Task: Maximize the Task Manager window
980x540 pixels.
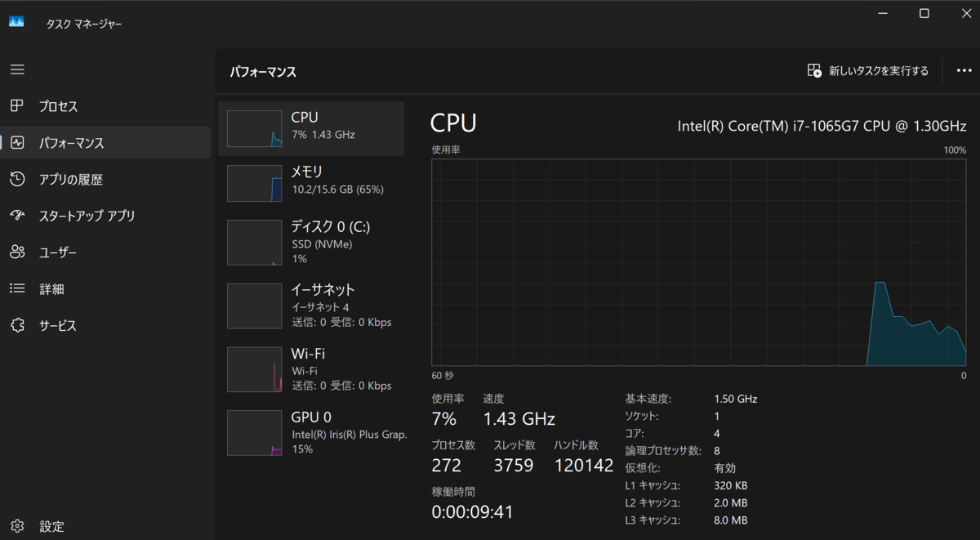Action: pyautogui.click(x=924, y=13)
